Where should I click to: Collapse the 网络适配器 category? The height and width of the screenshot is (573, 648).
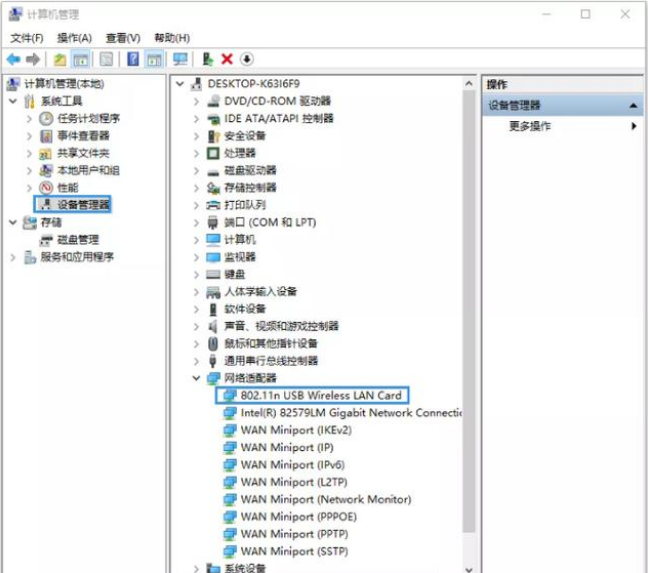pos(196,378)
